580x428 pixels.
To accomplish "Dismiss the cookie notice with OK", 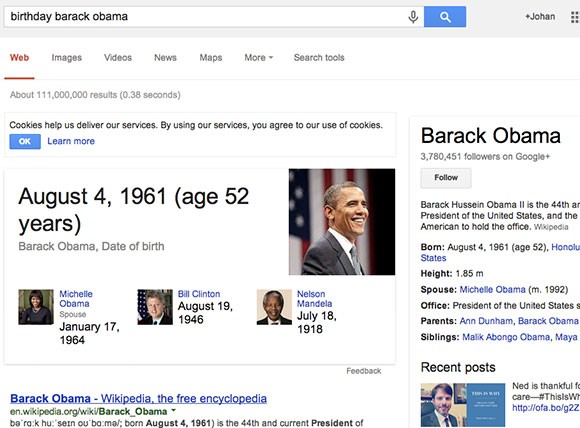I will coord(25,141).
